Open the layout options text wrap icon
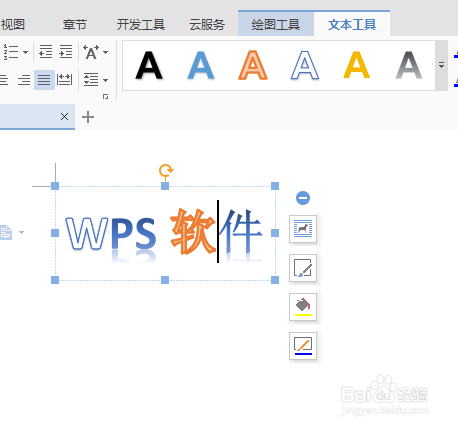This screenshot has width=458, height=428. pyautogui.click(x=303, y=229)
